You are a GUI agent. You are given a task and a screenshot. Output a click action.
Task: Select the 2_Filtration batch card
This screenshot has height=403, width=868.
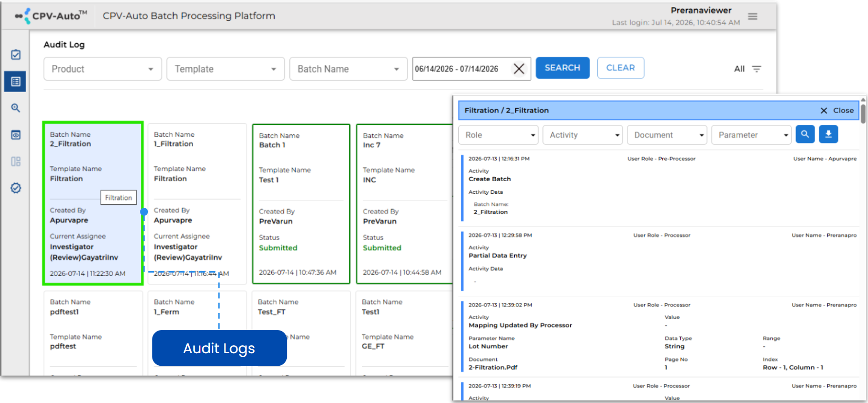click(x=93, y=203)
